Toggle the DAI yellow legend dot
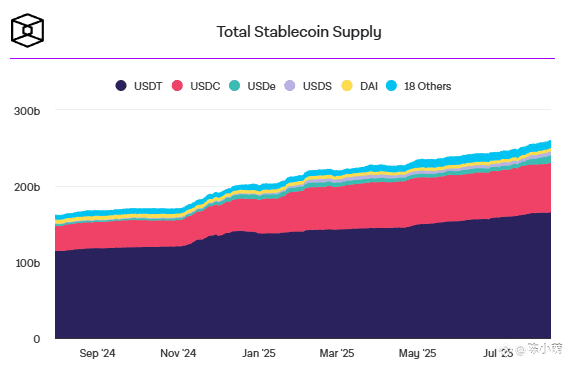The image size is (571, 367). coord(347,86)
